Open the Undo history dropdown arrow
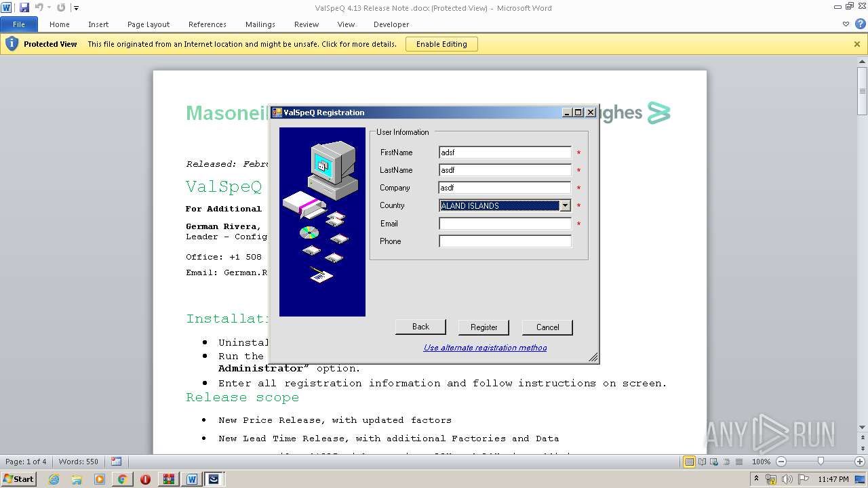 click(x=49, y=8)
